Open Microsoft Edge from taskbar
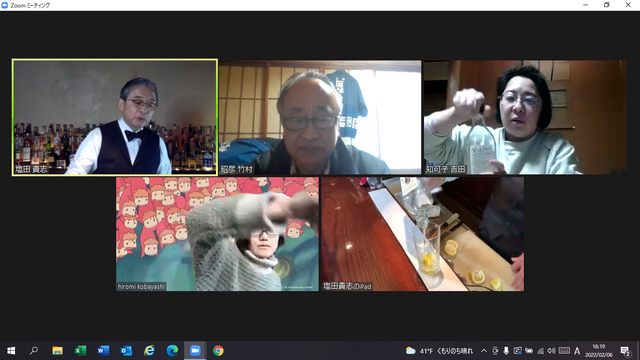The height and width of the screenshot is (360, 640). click(172, 351)
